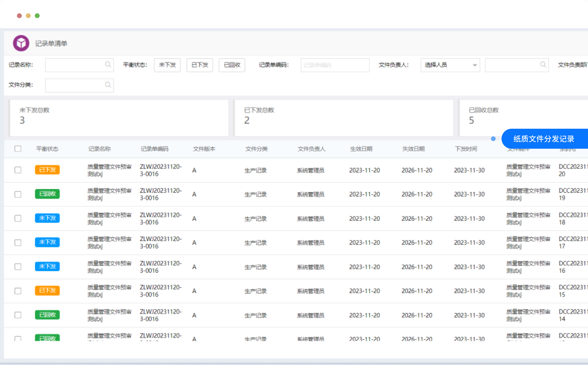Viewport: 588px width, 365px height.
Task: Click the blue 未下发 badge in third row
Action: coord(47,218)
